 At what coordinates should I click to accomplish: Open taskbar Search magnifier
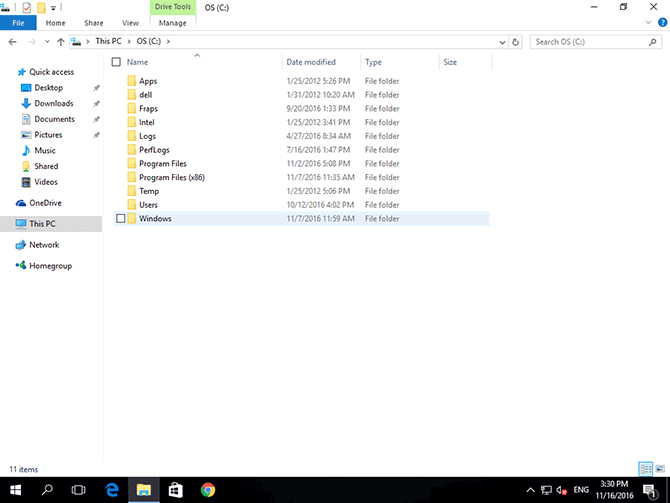(47, 490)
